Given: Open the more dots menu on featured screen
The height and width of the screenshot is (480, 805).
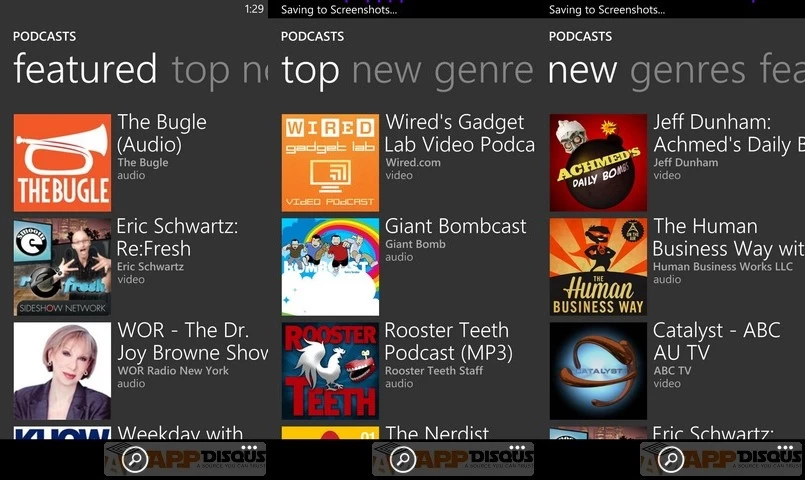Looking at the screenshot, I should coord(250,448).
